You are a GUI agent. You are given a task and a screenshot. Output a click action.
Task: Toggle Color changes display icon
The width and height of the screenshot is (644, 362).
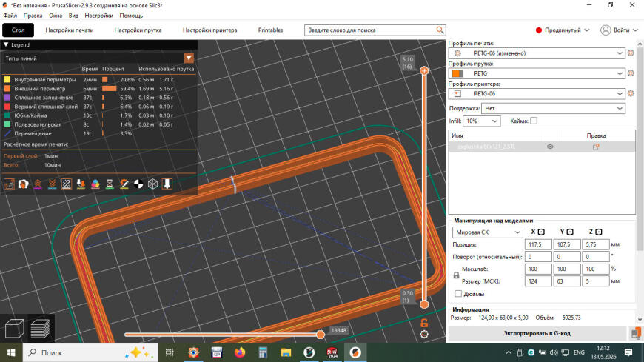[95, 184]
